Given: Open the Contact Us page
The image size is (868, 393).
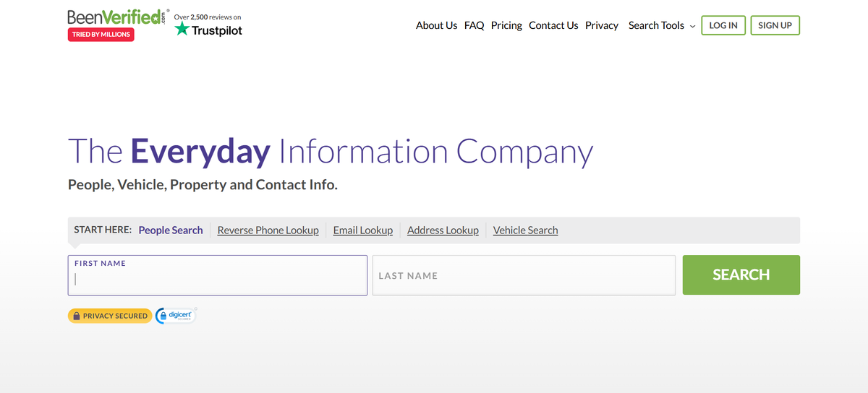Looking at the screenshot, I should 553,25.
